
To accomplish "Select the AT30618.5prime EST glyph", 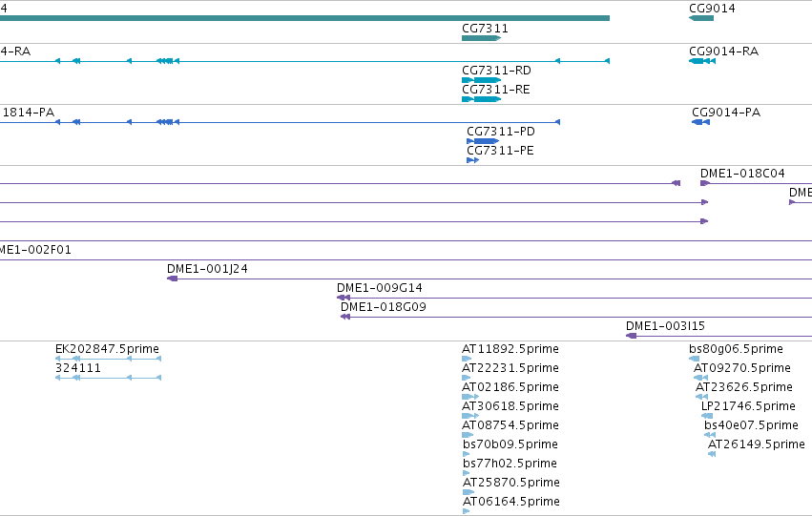I will (x=470, y=416).
